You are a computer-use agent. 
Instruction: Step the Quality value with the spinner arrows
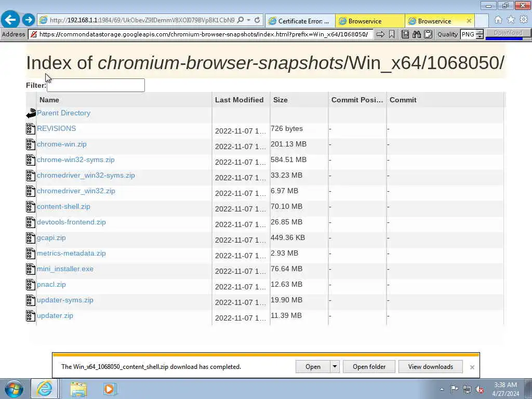click(x=480, y=34)
